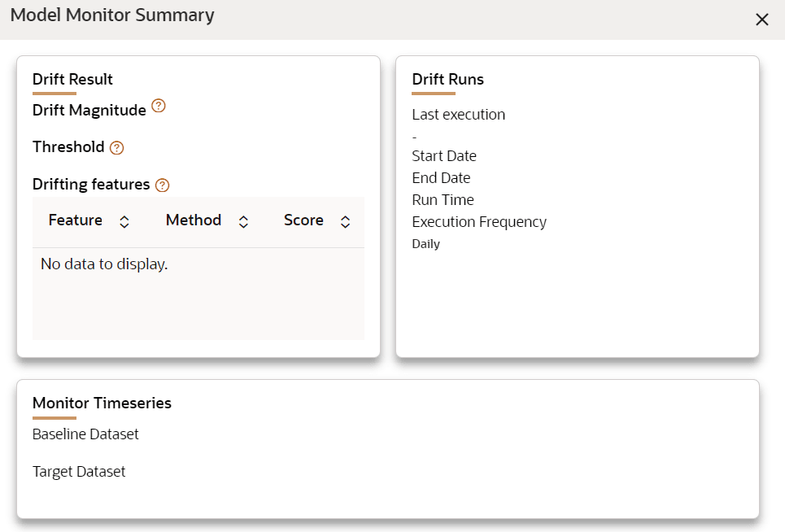Click the Drift Runs heading

pyautogui.click(x=447, y=79)
